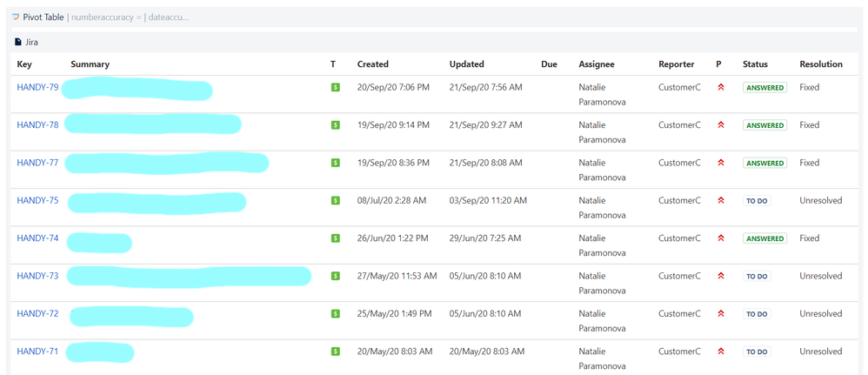Open issue HANDY-79 link
This screenshot has height=375, width=868.
37,87
